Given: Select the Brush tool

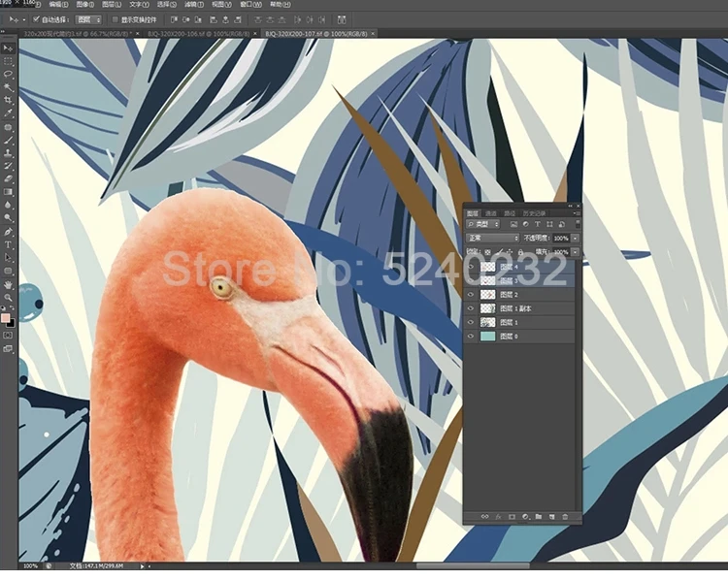Looking at the screenshot, I should click(x=8, y=140).
